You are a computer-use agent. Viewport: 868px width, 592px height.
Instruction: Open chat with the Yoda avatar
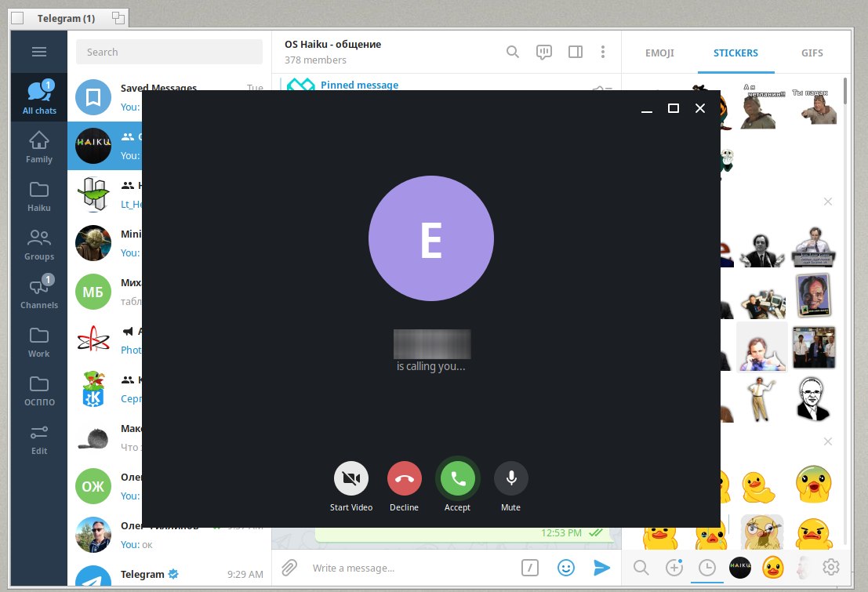point(93,243)
